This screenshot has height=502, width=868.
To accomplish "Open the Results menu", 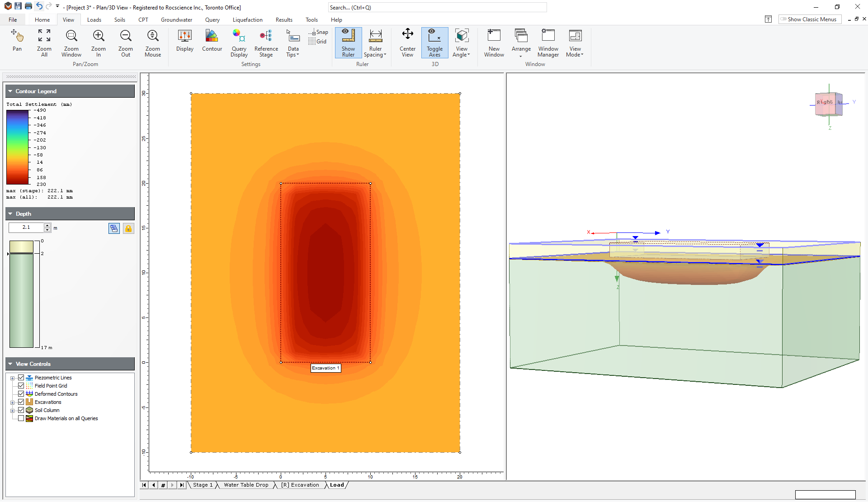I will pos(283,20).
